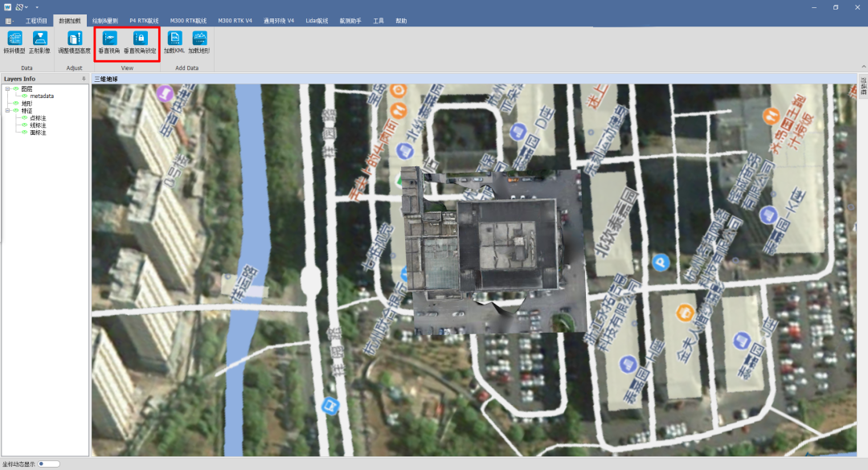
Task: Open the 倾斜模型 oblique model tool
Action: pos(14,42)
